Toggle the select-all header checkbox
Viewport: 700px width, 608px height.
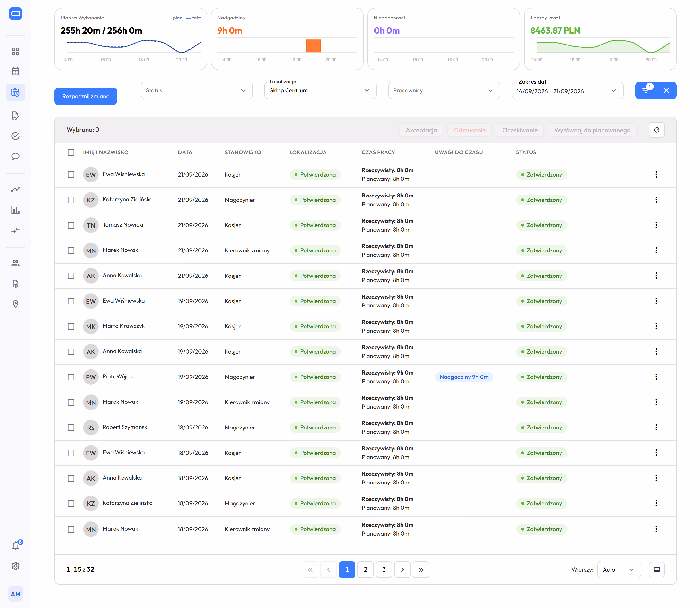tap(71, 152)
